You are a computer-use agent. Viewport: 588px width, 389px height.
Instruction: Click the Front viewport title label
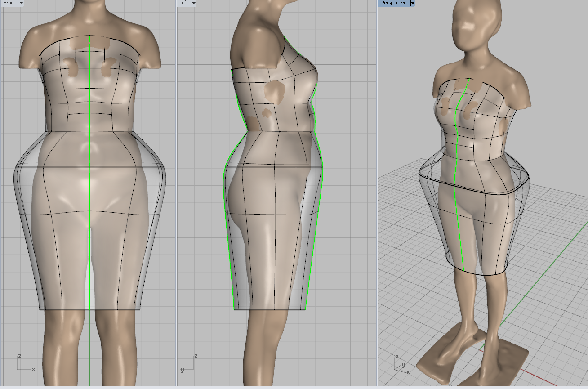coord(9,3)
